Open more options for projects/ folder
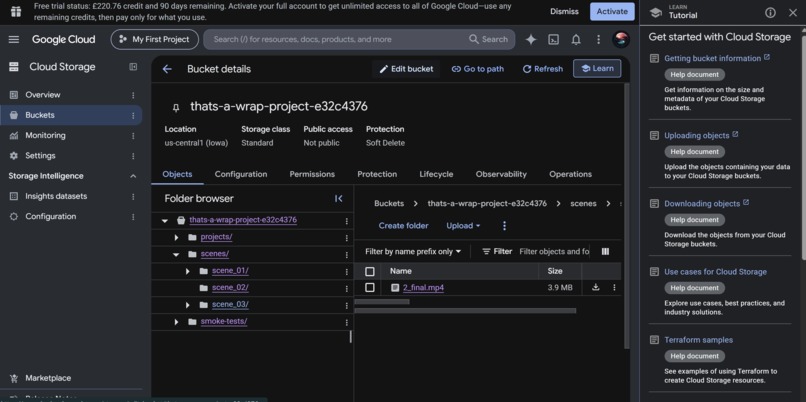806x402 pixels. [x=346, y=237]
